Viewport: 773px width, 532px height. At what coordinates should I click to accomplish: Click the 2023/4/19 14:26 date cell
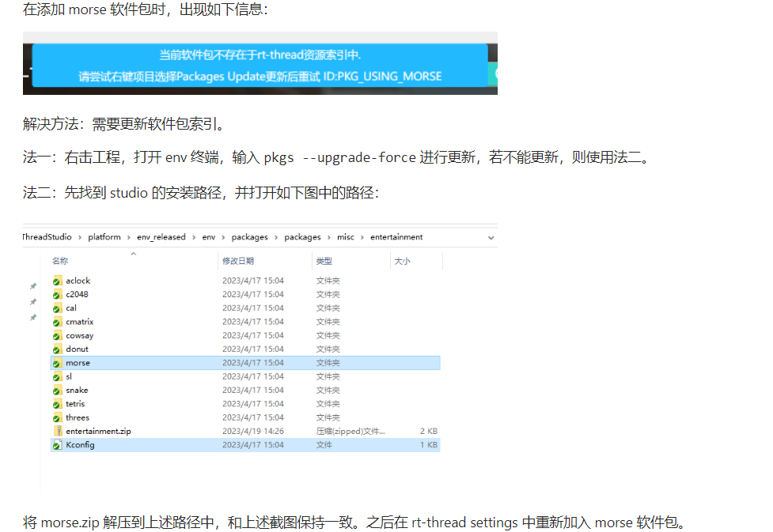pyautogui.click(x=253, y=432)
